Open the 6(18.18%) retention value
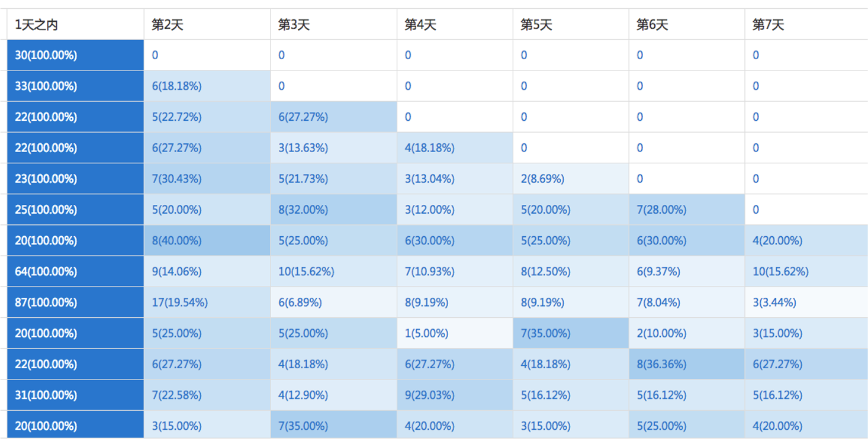The image size is (868, 441). click(x=176, y=86)
